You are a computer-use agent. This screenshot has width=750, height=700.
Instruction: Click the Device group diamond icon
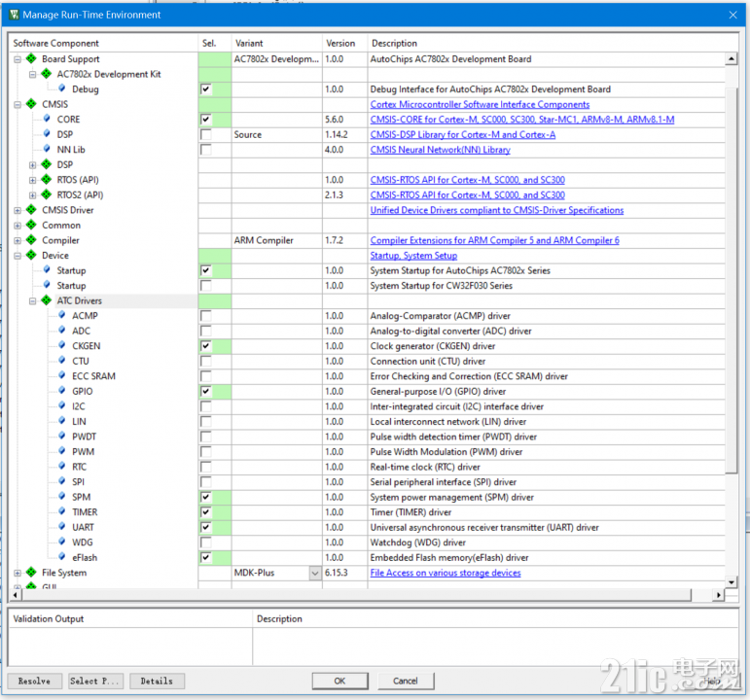(31, 255)
